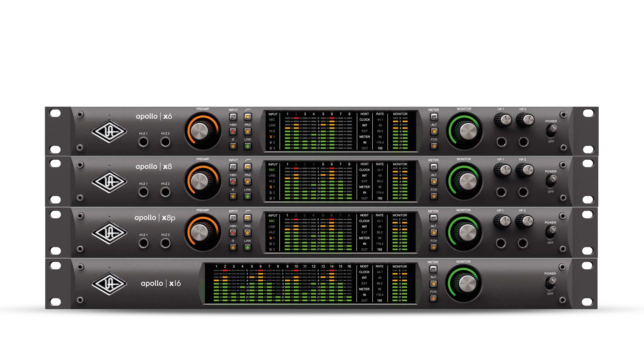The height and width of the screenshot is (364, 644).
Task: Click the Universal Audio logo on Apollo x6
Action: pyautogui.click(x=109, y=131)
